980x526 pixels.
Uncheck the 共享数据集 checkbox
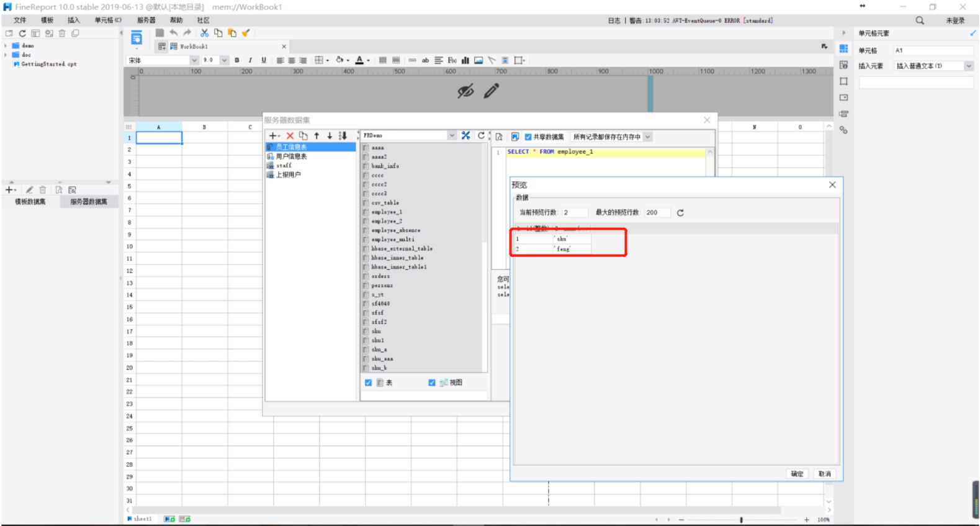[x=528, y=137]
